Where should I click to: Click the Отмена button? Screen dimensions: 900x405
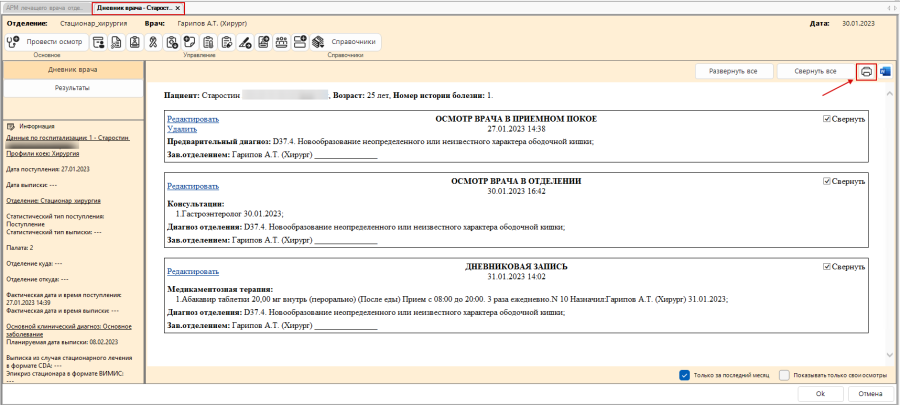pos(870,394)
